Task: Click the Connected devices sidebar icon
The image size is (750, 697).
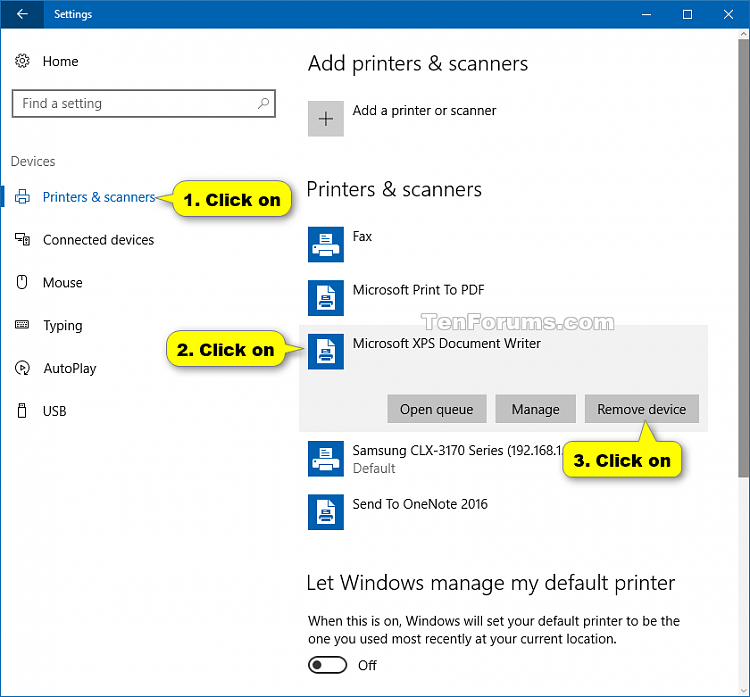Action: click(x=22, y=239)
